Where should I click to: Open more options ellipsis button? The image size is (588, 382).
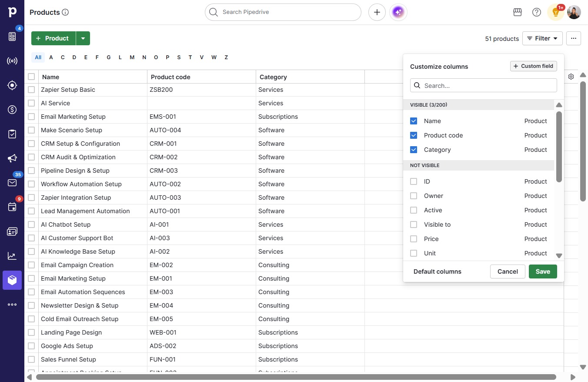point(574,38)
